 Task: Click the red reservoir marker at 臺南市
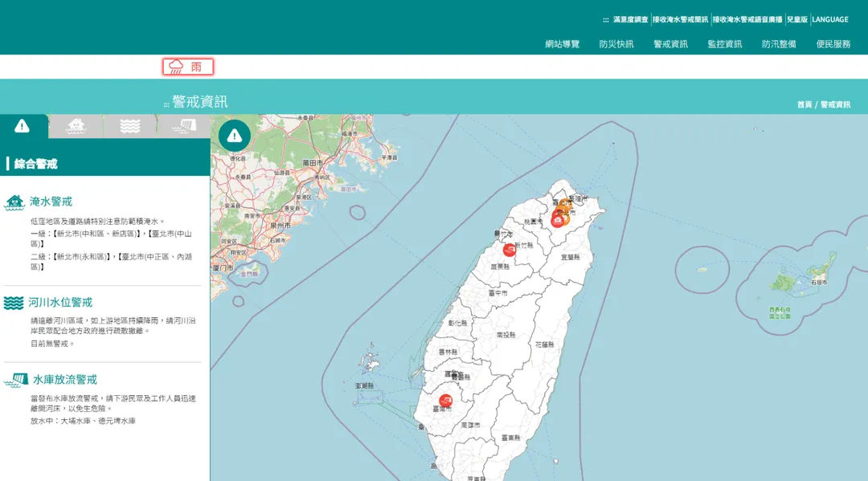445,400
